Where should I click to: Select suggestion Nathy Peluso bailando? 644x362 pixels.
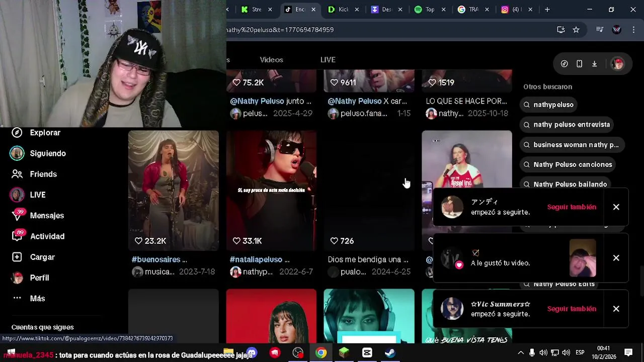click(x=565, y=184)
